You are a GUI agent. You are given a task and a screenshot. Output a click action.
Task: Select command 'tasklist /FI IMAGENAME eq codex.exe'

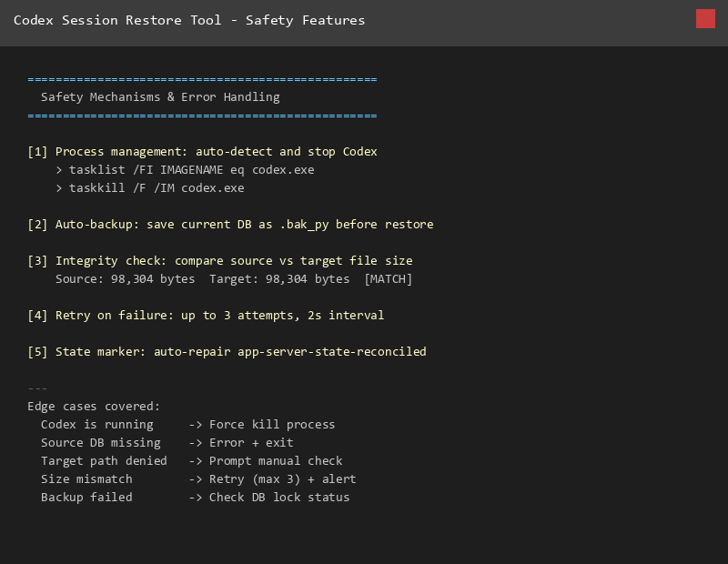pyautogui.click(x=192, y=170)
